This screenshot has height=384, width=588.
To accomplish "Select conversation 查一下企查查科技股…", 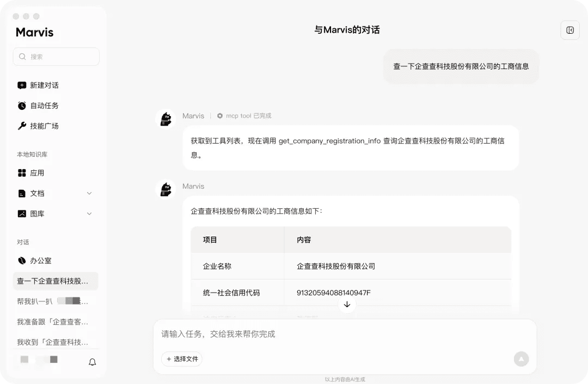I will 56,281.
